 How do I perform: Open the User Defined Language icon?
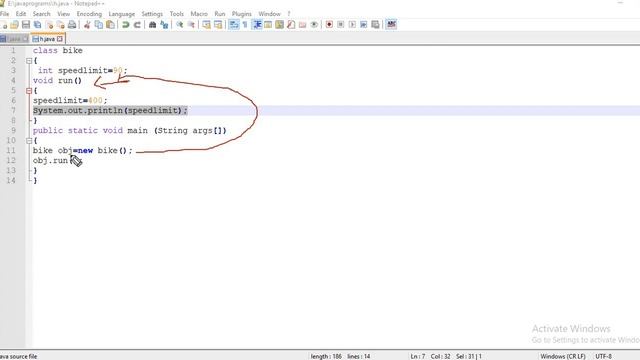click(x=268, y=25)
